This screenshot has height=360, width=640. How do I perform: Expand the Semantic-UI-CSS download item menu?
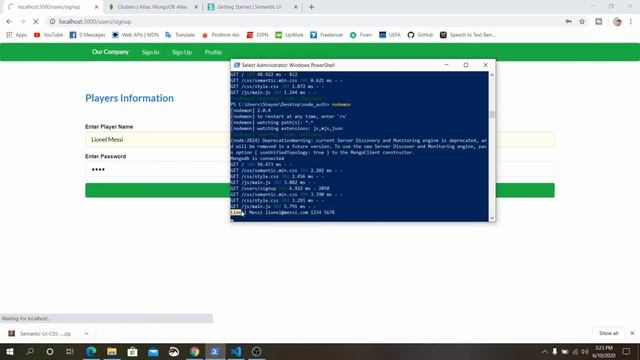click(86, 333)
